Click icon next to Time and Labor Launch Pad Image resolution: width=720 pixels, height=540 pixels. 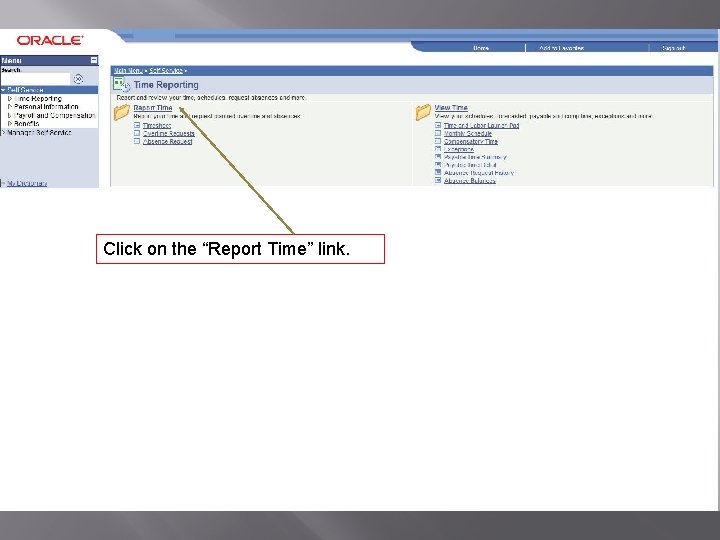[438, 125]
